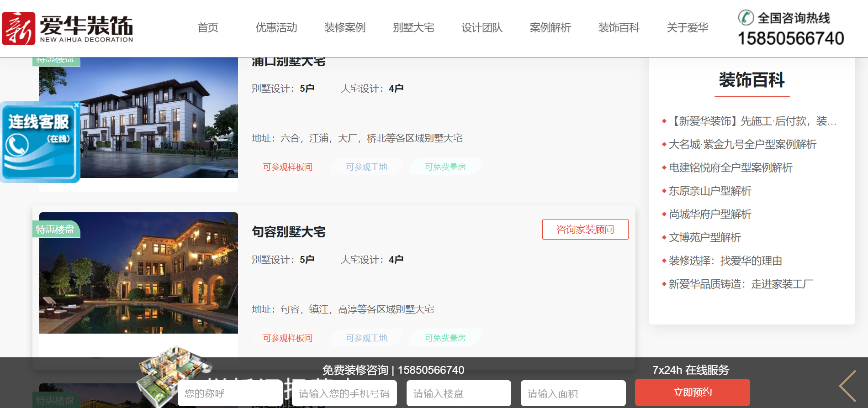Viewport: 868px width, 408px height.
Task: Open article 【新爱华装饰】先施工·后付款
Action: coord(753,121)
